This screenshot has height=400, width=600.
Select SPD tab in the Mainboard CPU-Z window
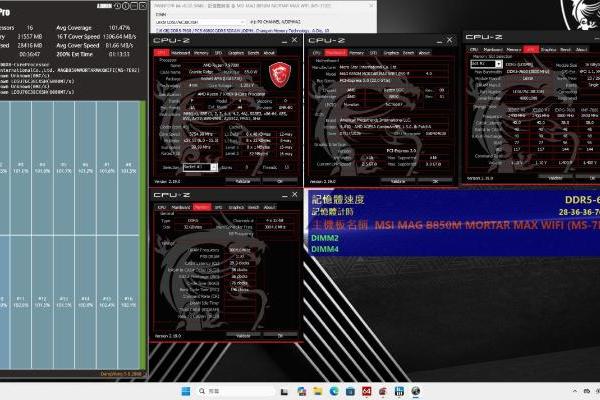coord(373,53)
